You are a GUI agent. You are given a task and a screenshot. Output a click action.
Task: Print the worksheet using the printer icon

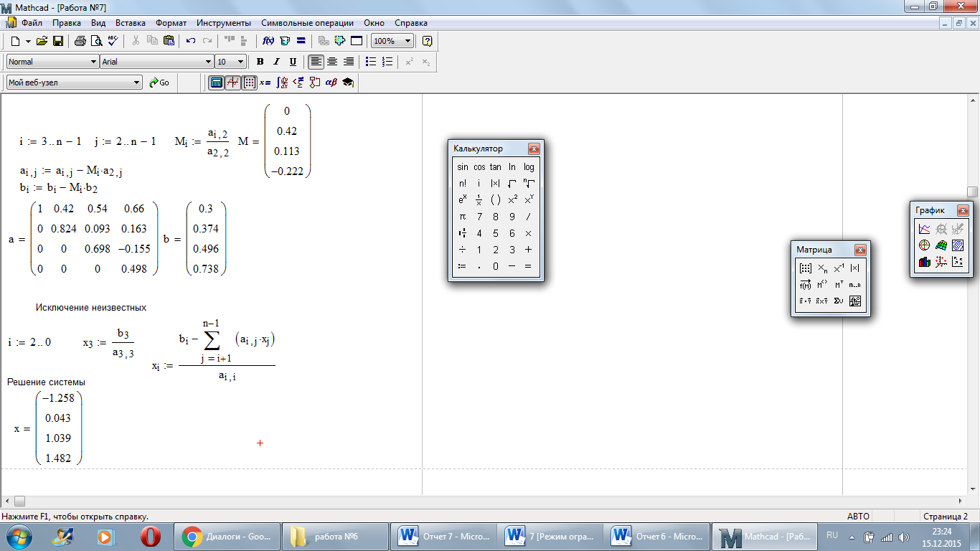pos(80,41)
